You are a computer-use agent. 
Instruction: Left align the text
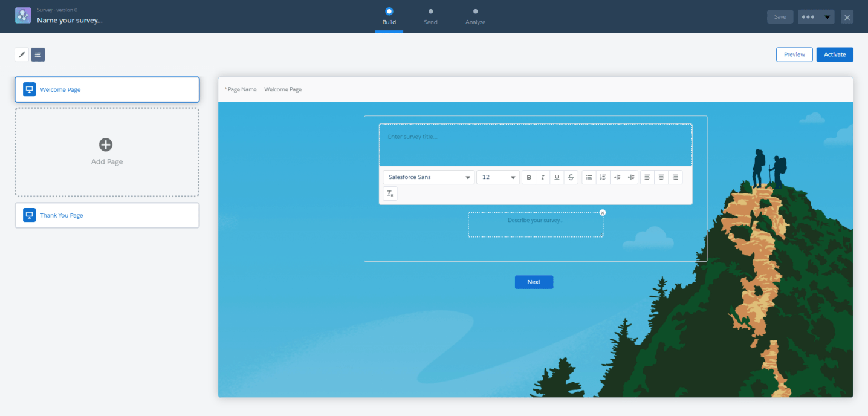tap(647, 177)
